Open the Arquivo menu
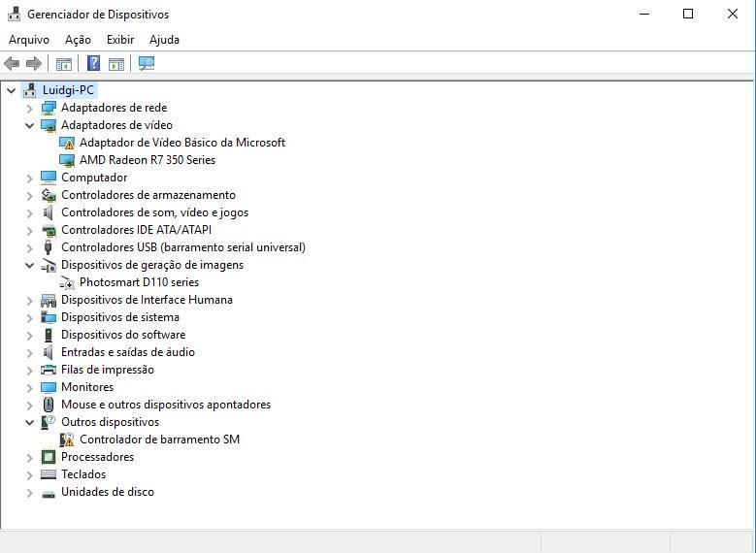The width and height of the screenshot is (756, 553). pyautogui.click(x=29, y=40)
